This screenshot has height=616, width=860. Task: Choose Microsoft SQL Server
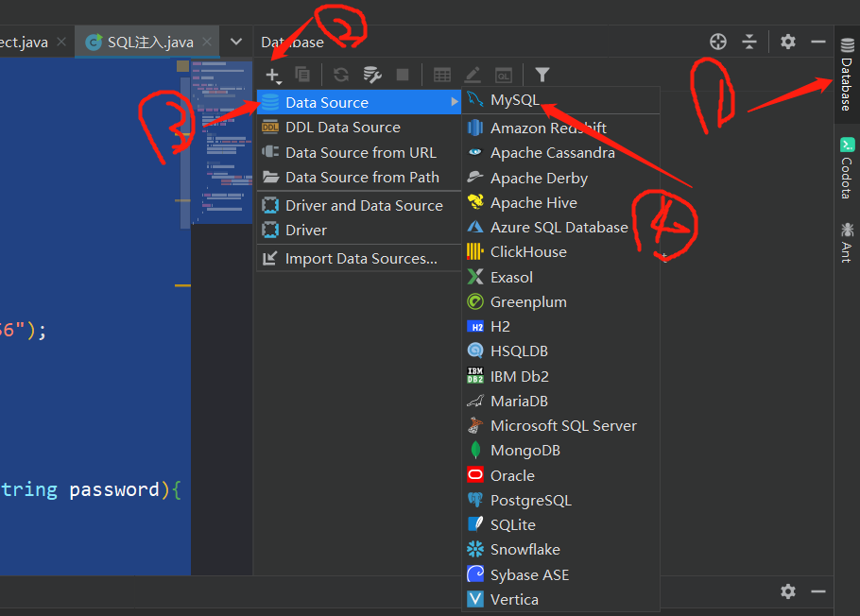(x=560, y=426)
